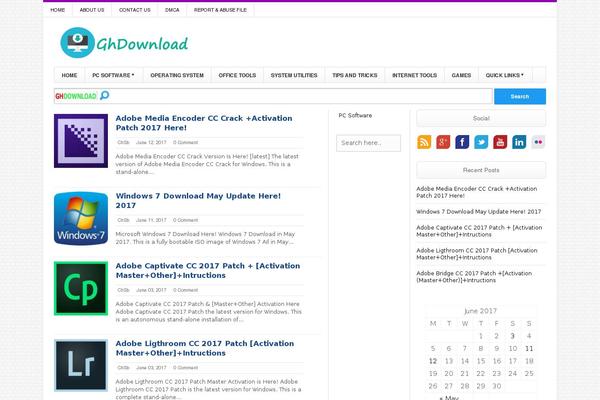Focus the GhDownload wide search field
Viewport: 600px width, 400px height.
click(x=273, y=96)
